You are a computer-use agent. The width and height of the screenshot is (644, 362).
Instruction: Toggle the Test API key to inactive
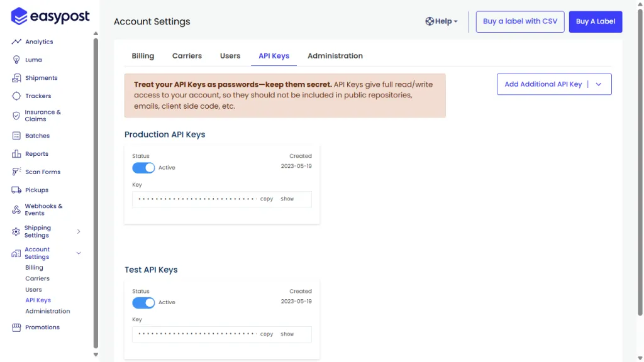[x=143, y=303]
